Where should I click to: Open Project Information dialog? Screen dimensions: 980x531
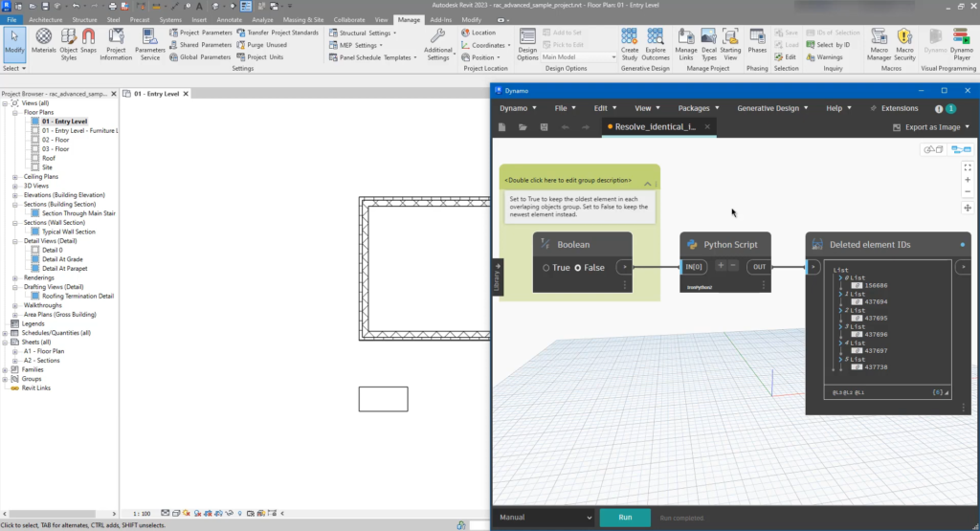[x=116, y=44]
